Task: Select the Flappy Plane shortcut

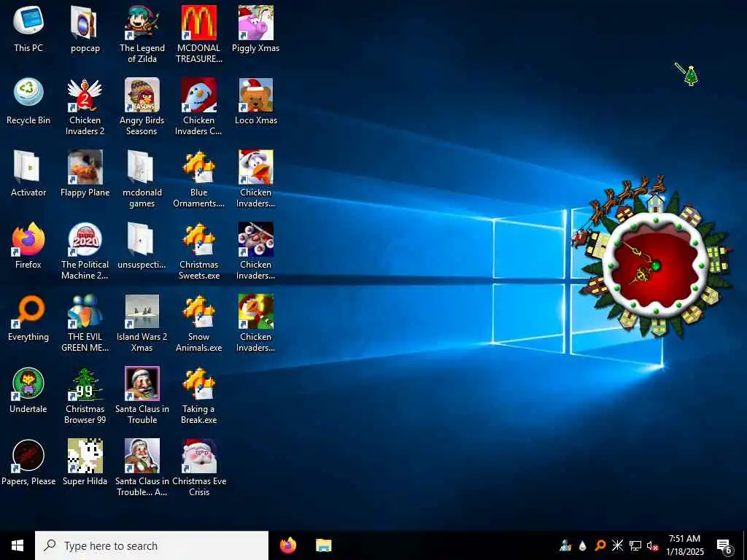Action: (x=85, y=174)
